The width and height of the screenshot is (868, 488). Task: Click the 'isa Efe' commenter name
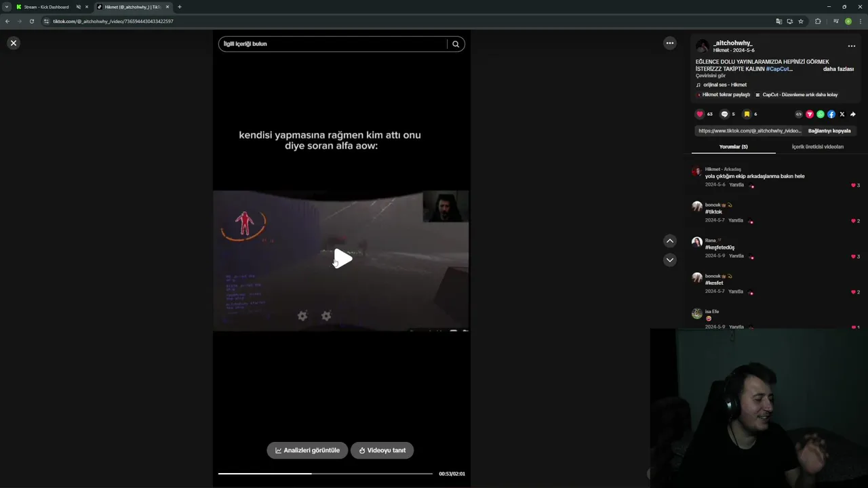click(x=712, y=312)
